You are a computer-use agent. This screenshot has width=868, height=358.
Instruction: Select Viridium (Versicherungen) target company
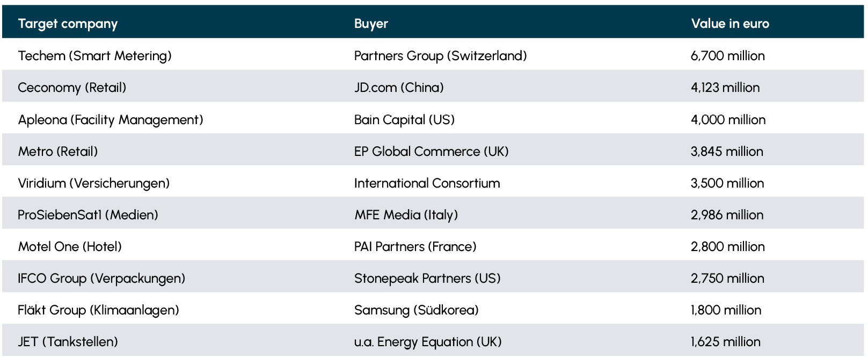tap(93, 183)
